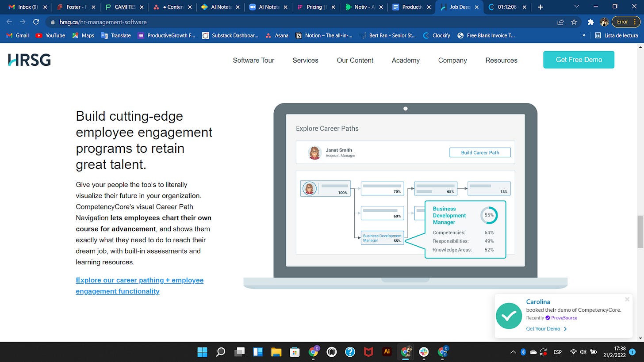The width and height of the screenshot is (644, 362).
Task: Open the help question mark taskbar app
Action: click(x=350, y=352)
